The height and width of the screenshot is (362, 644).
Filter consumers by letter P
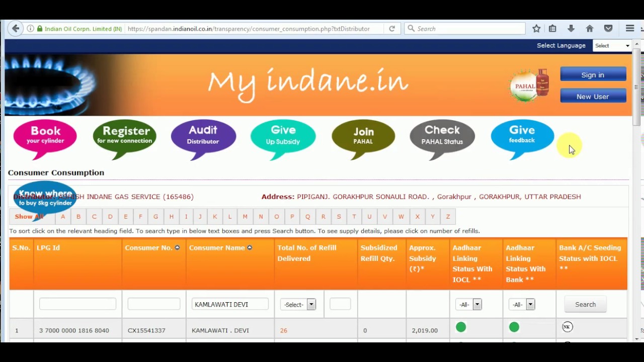click(292, 217)
